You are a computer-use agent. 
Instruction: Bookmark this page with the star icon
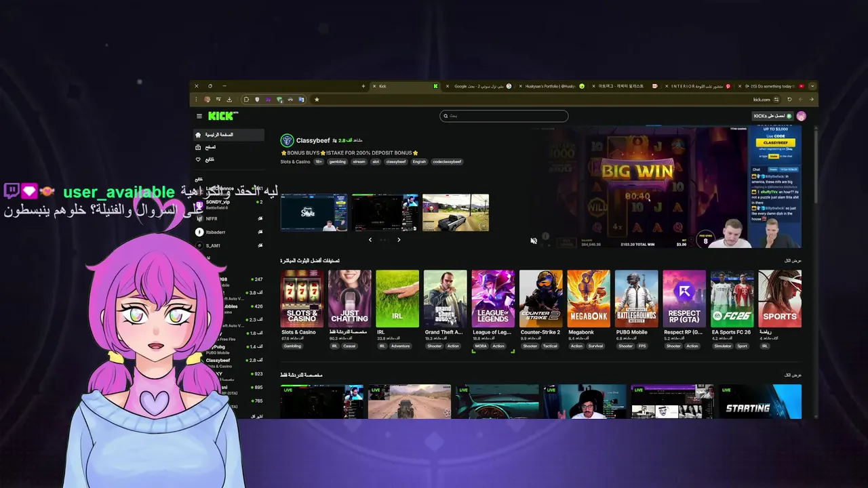317,100
